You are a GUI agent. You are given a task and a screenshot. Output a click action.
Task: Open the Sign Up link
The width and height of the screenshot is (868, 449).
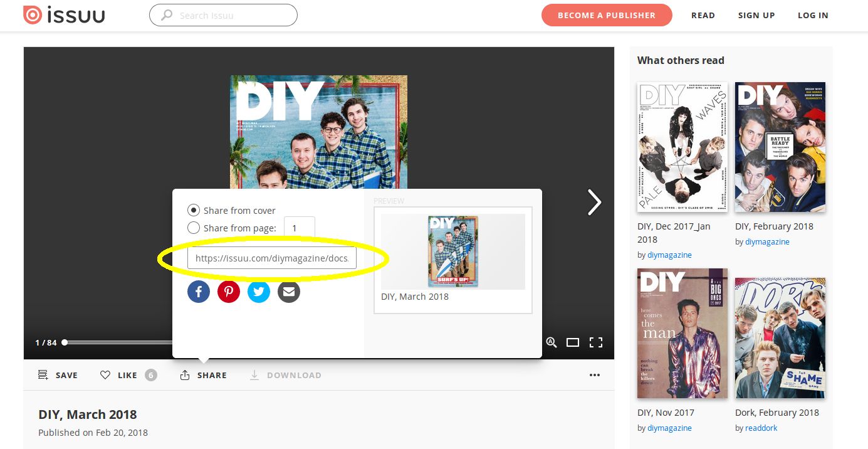756,15
